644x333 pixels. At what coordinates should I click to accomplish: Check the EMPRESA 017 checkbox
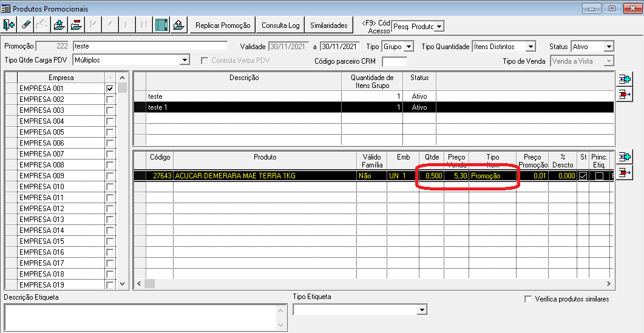point(110,263)
